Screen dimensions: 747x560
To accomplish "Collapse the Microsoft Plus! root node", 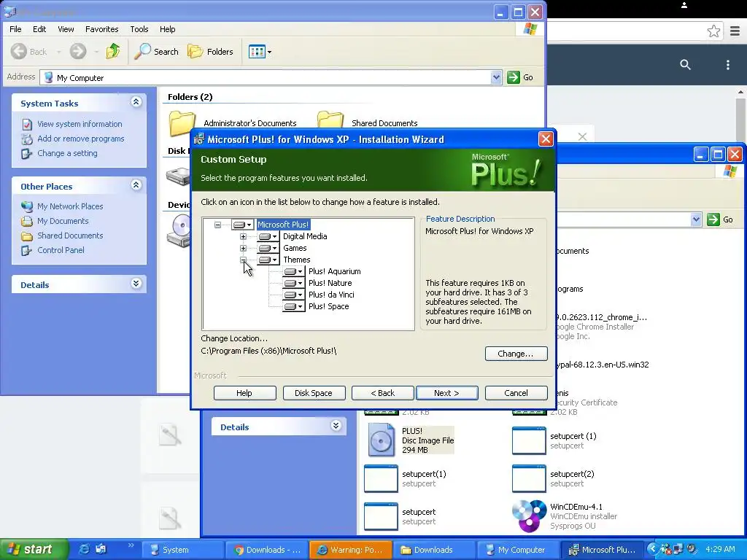I will [217, 225].
